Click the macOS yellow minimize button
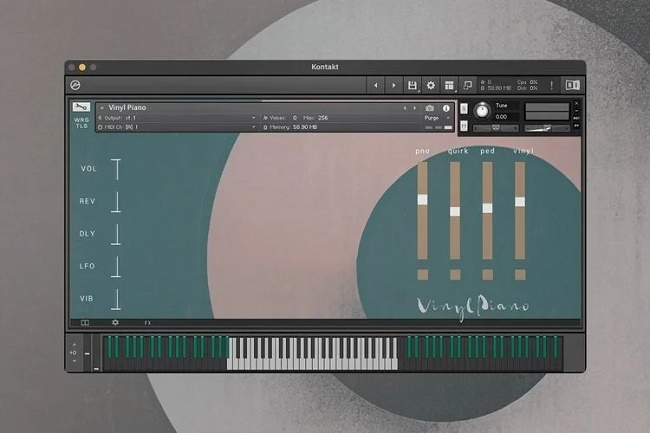650x433 pixels. [82, 67]
